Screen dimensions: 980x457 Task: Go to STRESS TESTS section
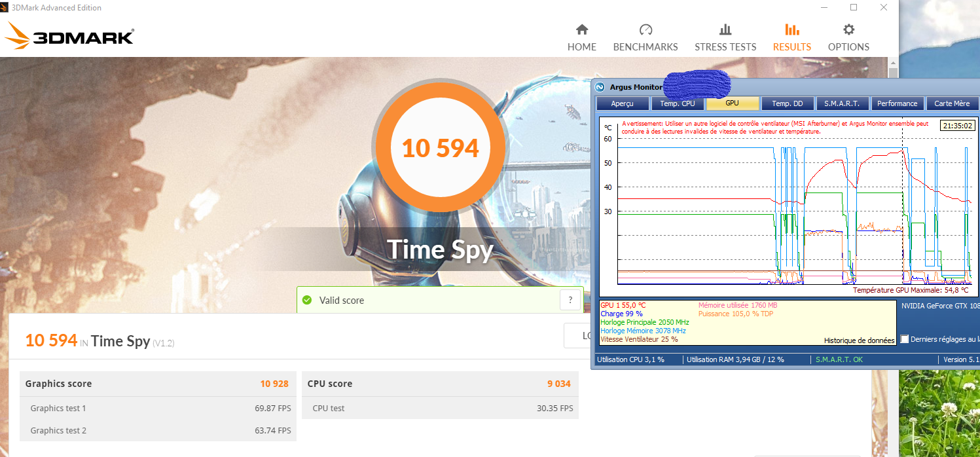(725, 38)
